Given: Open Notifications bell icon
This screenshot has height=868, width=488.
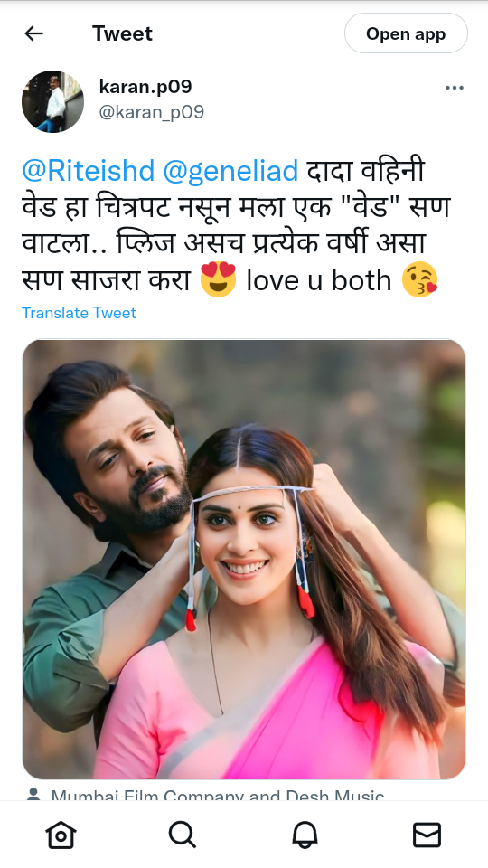Looking at the screenshot, I should (305, 835).
